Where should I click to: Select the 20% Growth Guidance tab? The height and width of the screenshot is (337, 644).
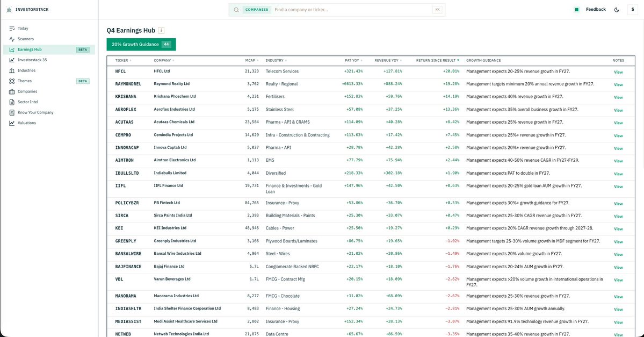point(141,45)
